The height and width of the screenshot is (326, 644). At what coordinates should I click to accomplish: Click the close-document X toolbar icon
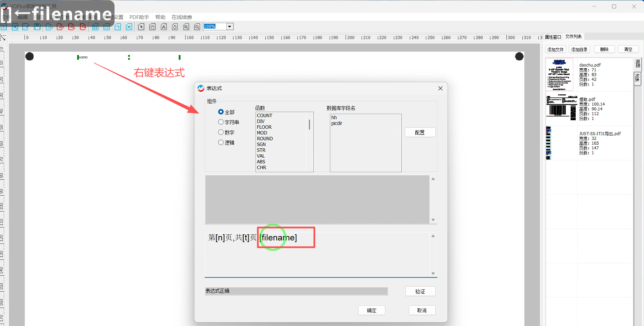[x=15, y=27]
